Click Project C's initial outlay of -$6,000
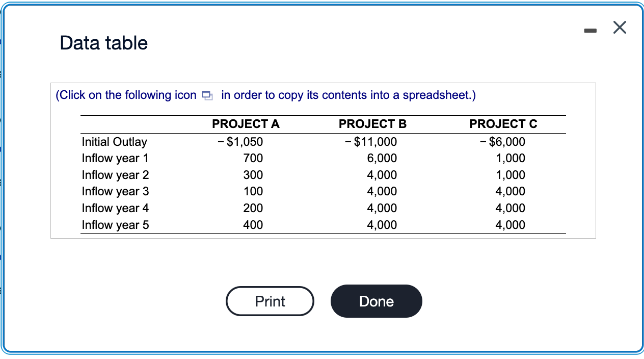This screenshot has height=359, width=644. tap(502, 142)
